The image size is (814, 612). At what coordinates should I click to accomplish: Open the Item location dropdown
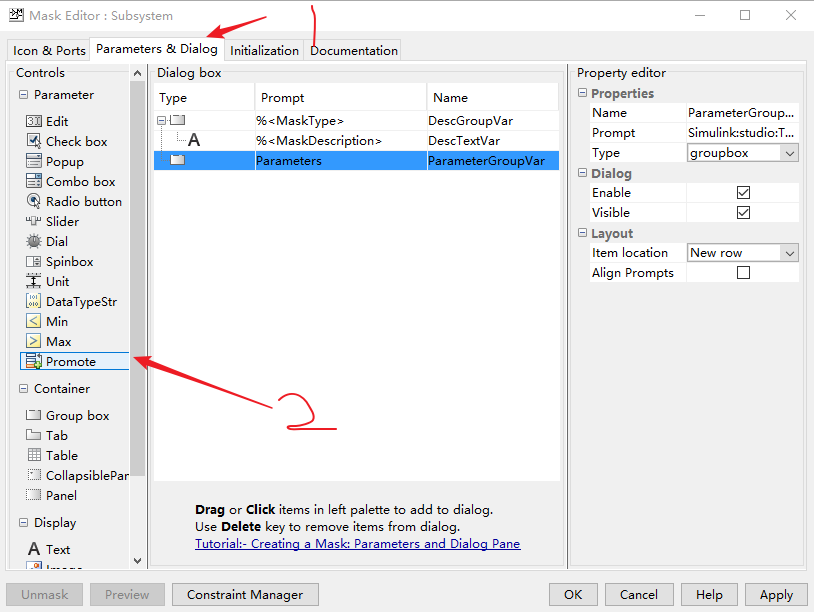(x=790, y=253)
